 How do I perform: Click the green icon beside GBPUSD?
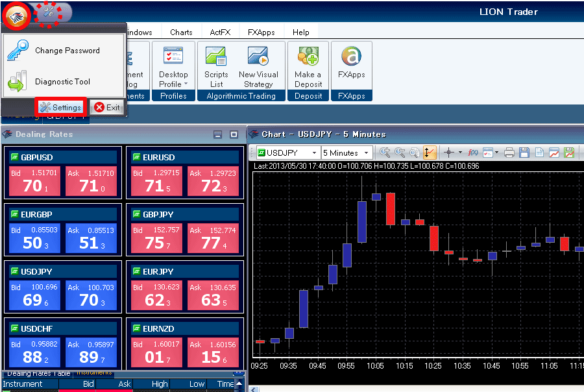click(14, 157)
